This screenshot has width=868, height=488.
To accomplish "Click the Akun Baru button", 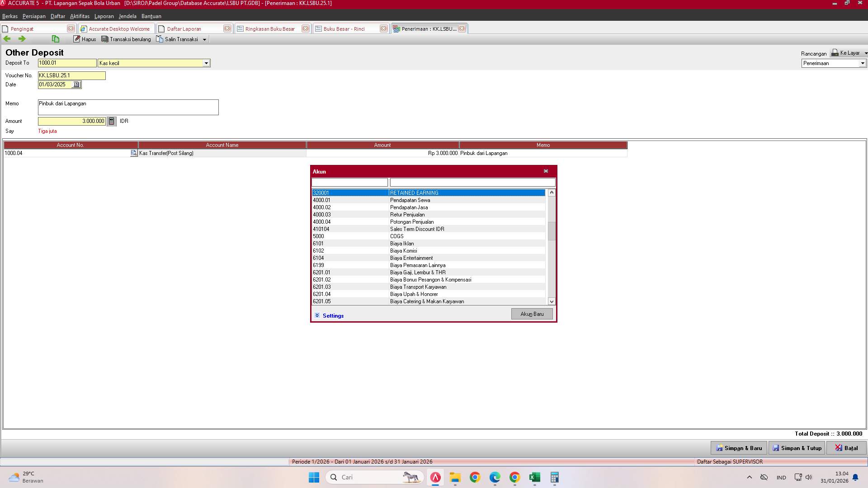I will tap(532, 314).
